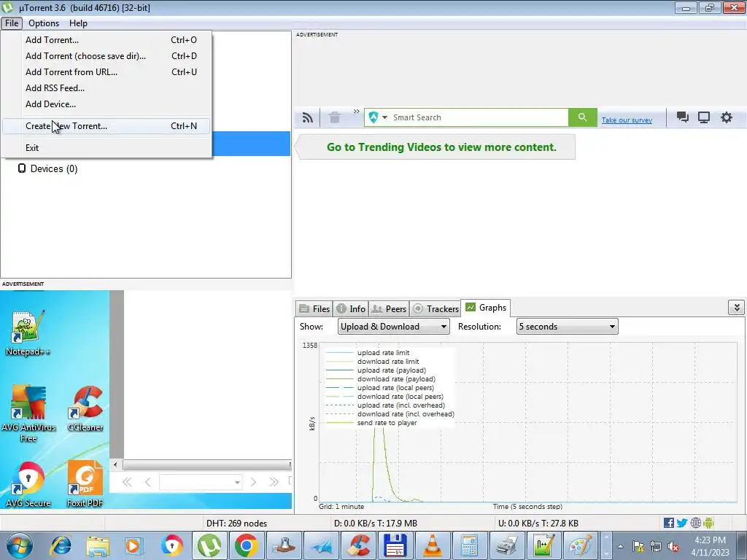This screenshot has height=560, width=747.
Task: Open the Resolution 5 seconds dropdown
Action: [567, 327]
